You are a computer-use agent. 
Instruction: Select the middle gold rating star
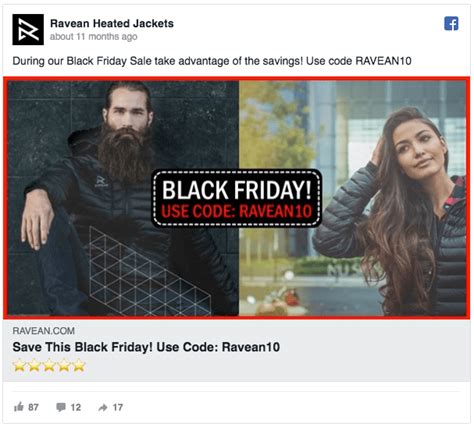tap(49, 365)
